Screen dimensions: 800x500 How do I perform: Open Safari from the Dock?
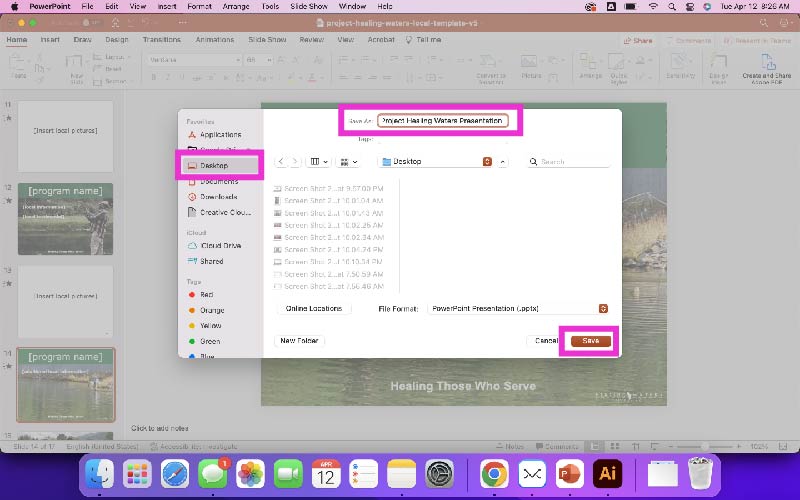pyautogui.click(x=175, y=474)
